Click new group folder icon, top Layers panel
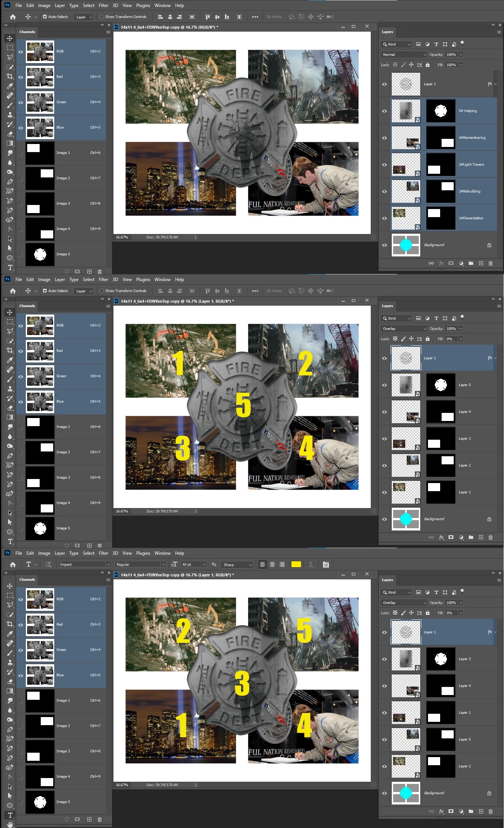 point(471,263)
